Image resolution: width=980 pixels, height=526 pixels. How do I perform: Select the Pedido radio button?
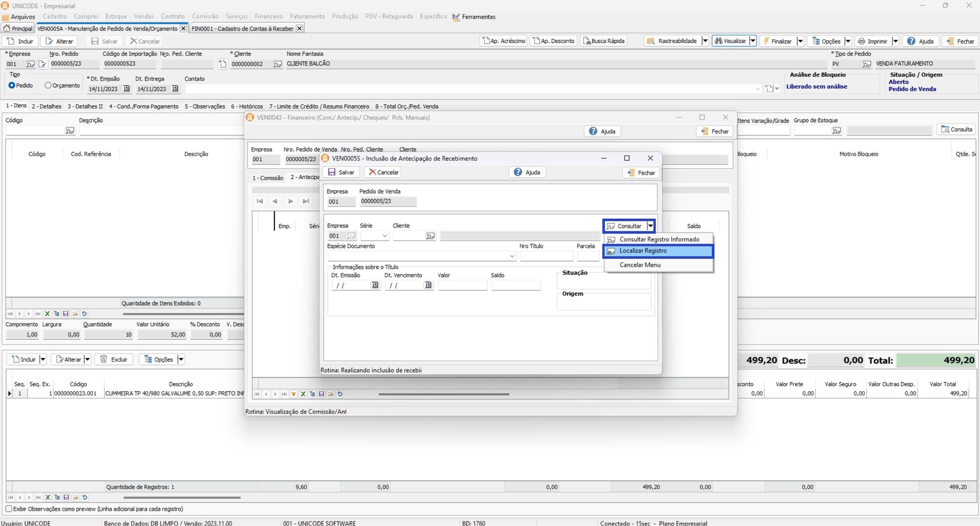[11, 85]
